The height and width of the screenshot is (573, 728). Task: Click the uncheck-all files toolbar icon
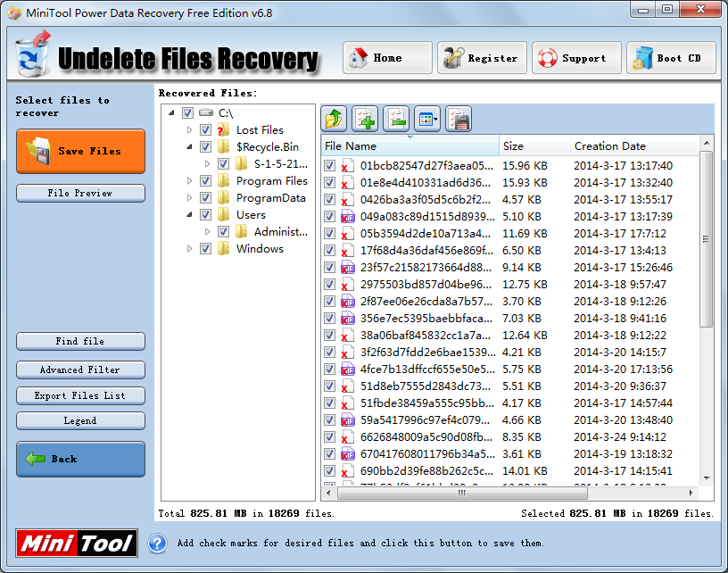tap(396, 120)
